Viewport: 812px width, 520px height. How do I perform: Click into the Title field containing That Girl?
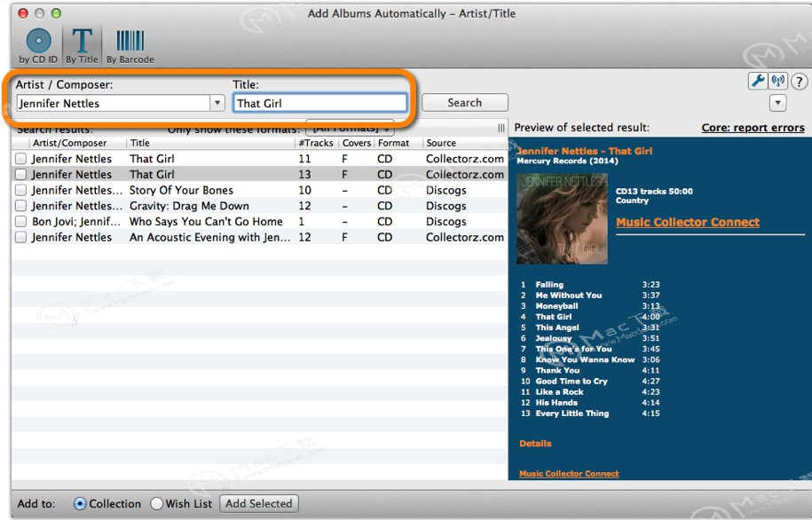pos(320,103)
